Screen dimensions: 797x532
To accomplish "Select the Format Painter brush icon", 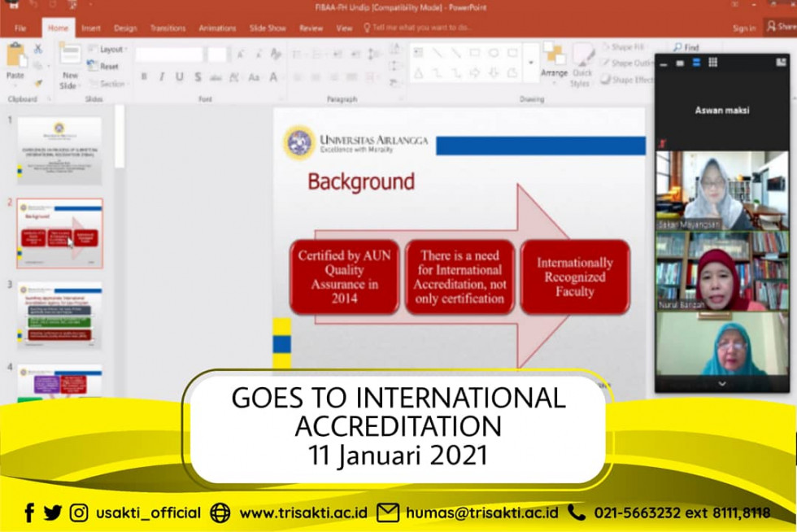I will pyautogui.click(x=38, y=83).
